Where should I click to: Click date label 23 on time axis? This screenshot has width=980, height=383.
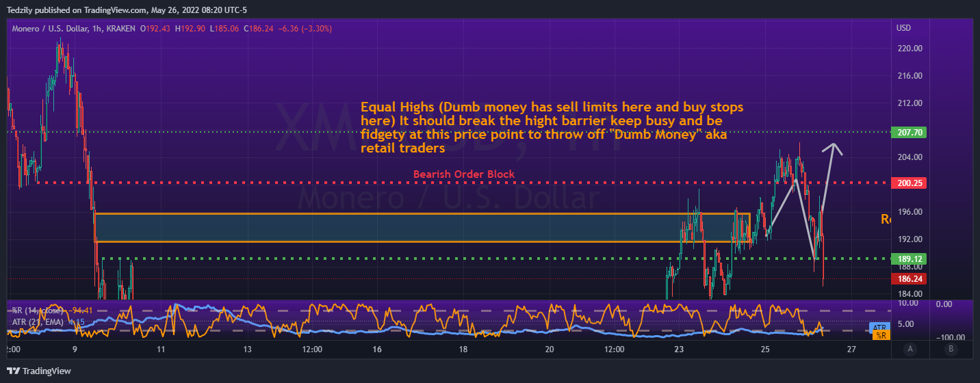point(679,349)
